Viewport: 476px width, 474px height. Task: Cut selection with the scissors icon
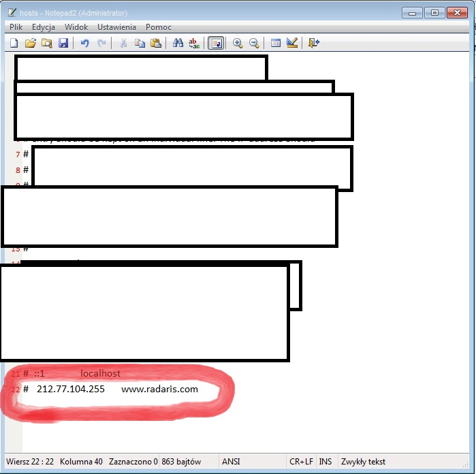pyautogui.click(x=123, y=43)
